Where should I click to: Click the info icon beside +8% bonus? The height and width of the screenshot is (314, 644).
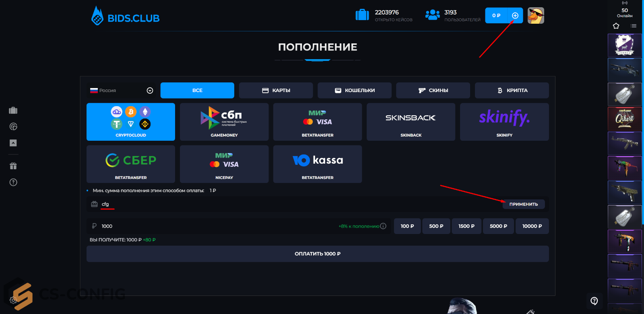click(x=383, y=226)
